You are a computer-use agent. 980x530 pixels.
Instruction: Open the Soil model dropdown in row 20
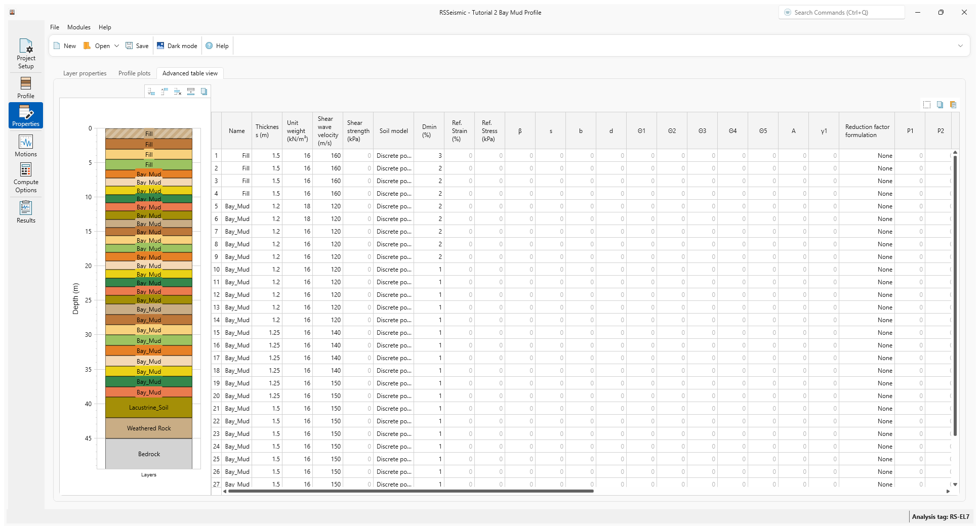point(394,396)
